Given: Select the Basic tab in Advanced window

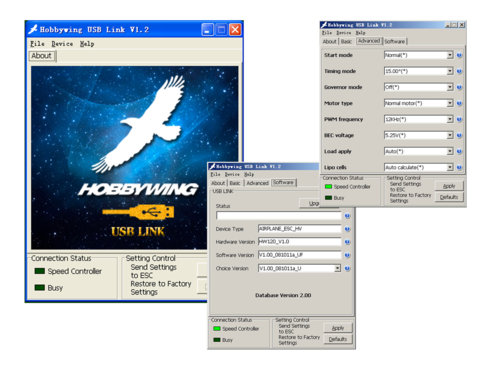Looking at the screenshot, I should pyautogui.click(x=346, y=41).
